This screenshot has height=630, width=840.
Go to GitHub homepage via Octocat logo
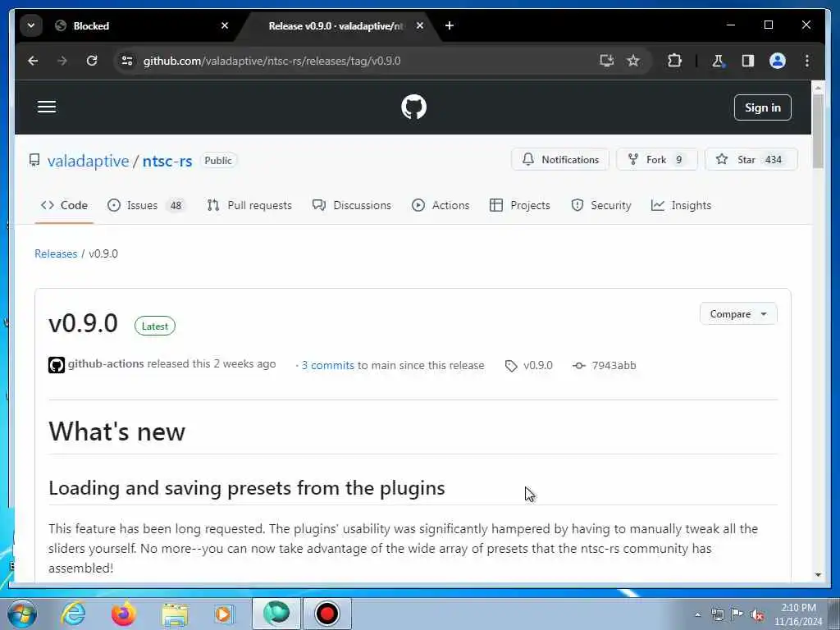point(413,107)
